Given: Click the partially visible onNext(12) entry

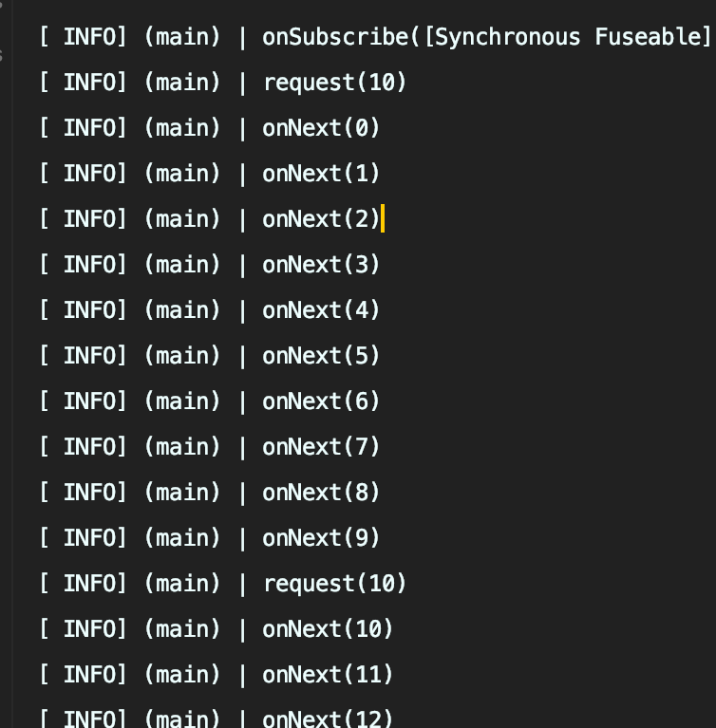Looking at the screenshot, I should click(x=328, y=719).
